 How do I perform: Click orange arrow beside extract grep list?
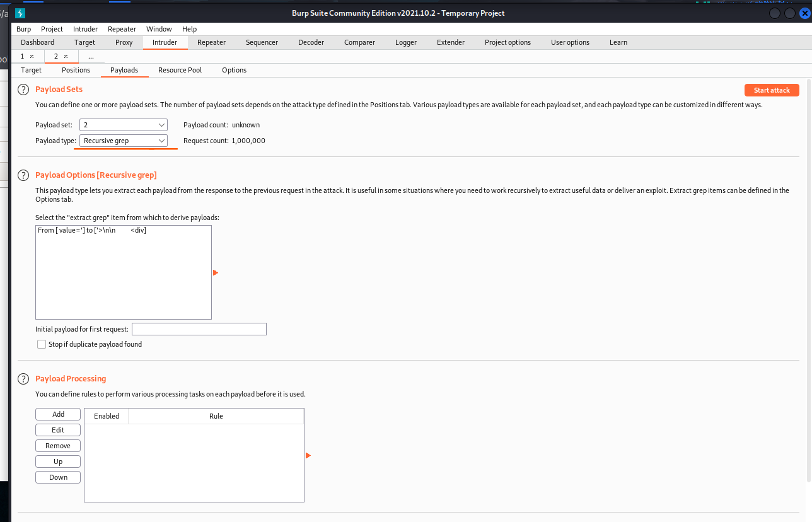coord(216,273)
